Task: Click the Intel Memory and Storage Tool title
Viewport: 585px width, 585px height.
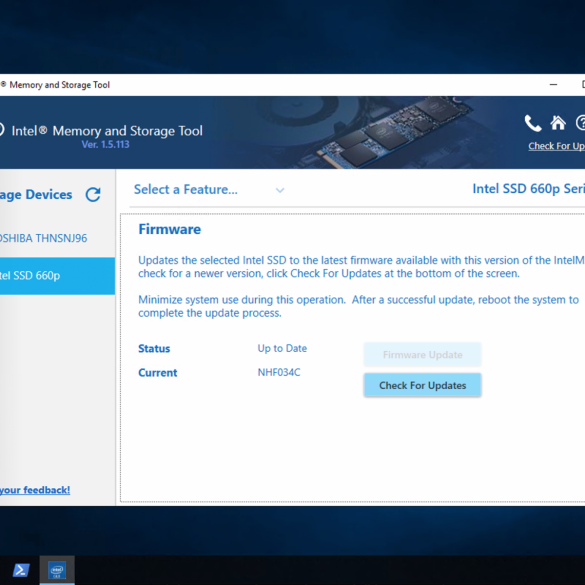Action: click(x=107, y=131)
